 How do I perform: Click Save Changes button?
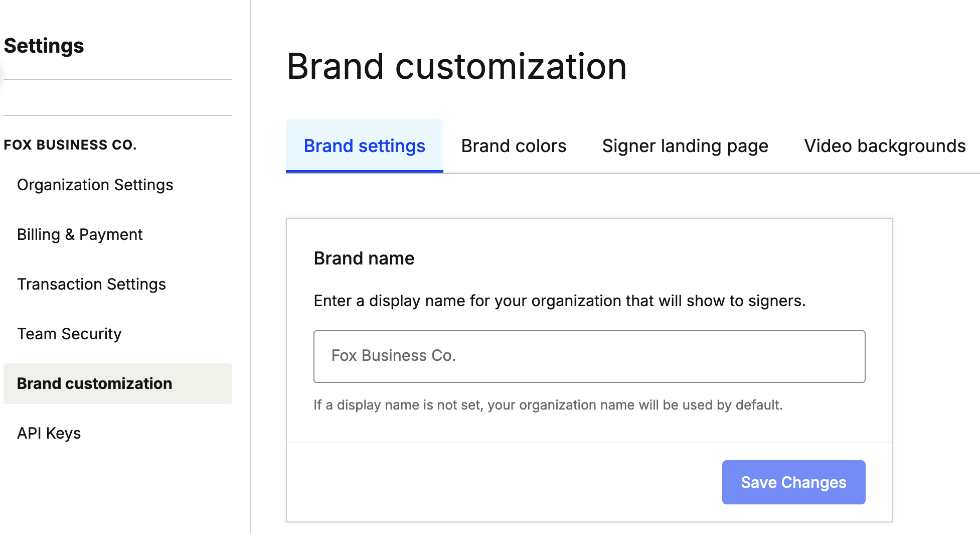coord(793,482)
